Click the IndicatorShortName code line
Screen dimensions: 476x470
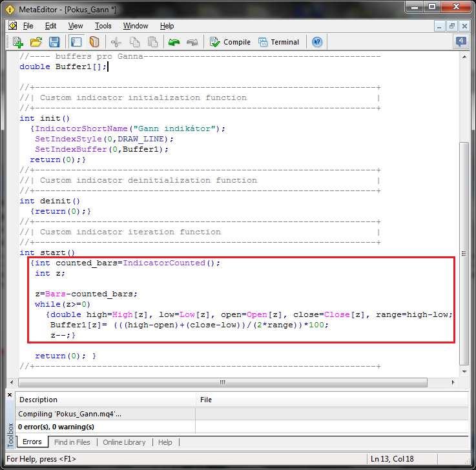coord(128,128)
